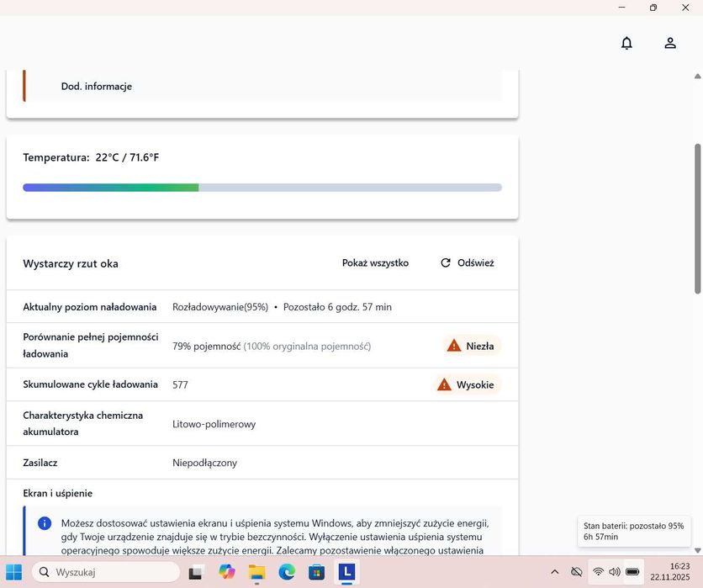Click the Odśwież button label

point(476,262)
